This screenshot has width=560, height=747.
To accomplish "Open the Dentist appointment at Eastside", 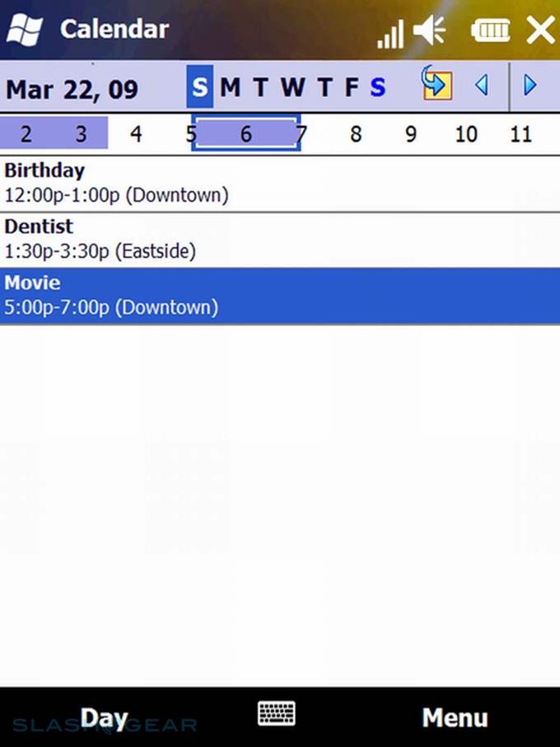I will (x=280, y=239).
